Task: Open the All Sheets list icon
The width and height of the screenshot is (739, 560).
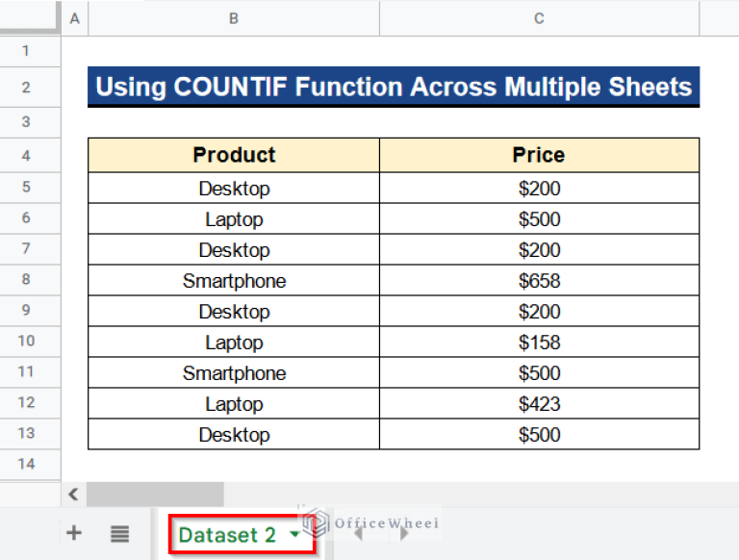Action: point(119,533)
